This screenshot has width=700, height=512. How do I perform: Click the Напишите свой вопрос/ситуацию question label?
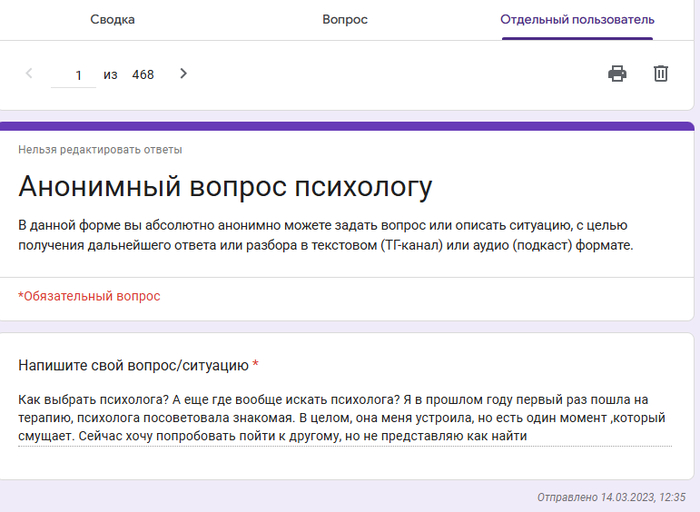133,365
